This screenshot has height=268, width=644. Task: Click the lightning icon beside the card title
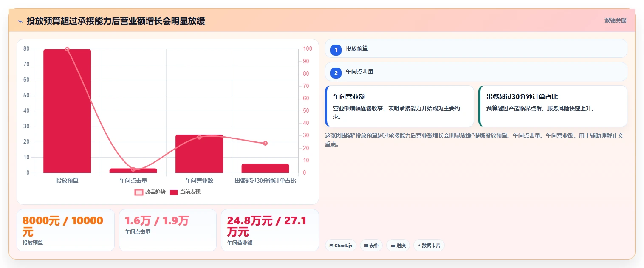click(x=20, y=21)
